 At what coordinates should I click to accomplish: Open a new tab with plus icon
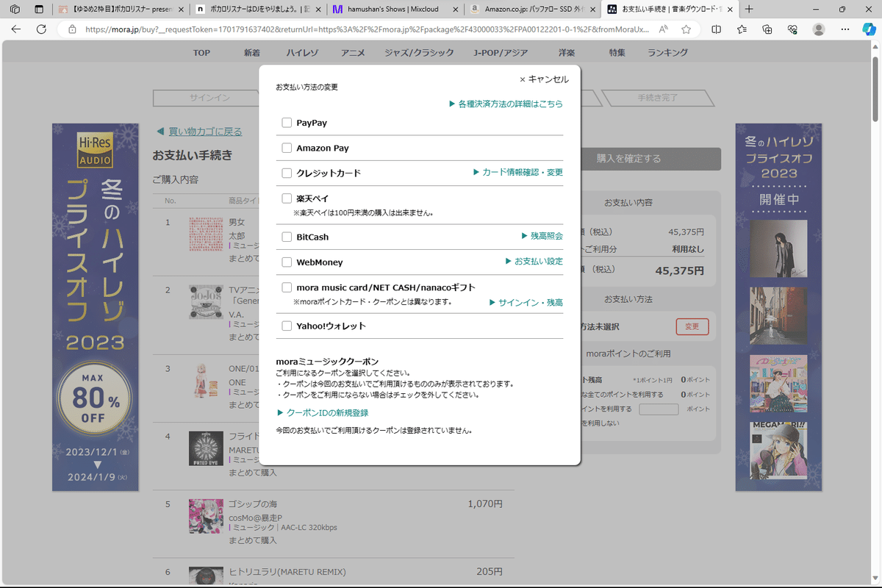click(749, 10)
